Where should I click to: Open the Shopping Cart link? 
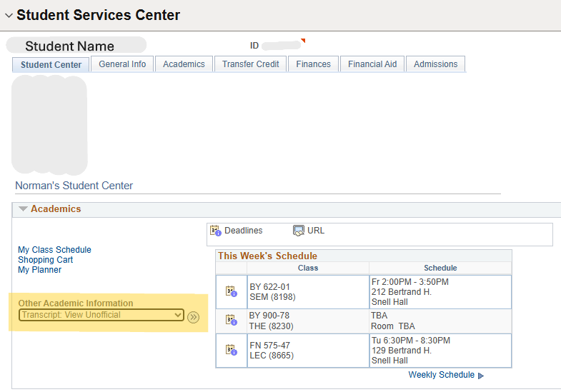[x=45, y=260]
